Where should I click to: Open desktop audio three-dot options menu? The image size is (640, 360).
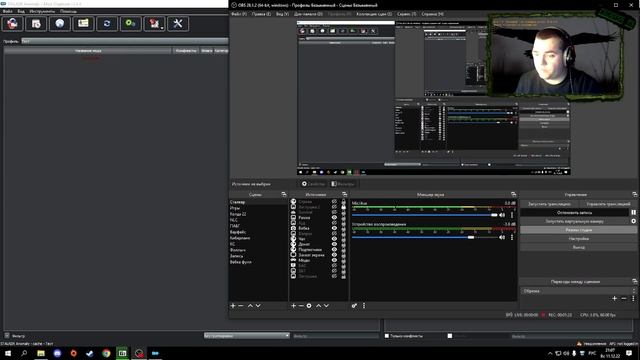click(512, 237)
